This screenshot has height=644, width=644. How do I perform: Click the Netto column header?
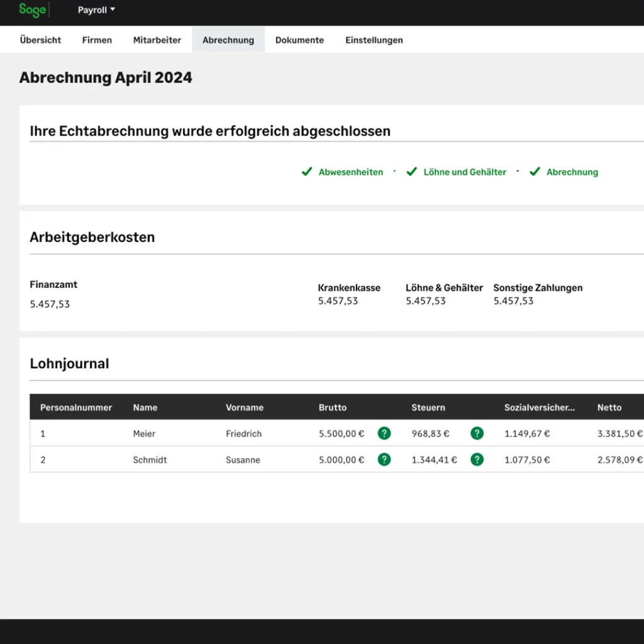click(x=609, y=408)
